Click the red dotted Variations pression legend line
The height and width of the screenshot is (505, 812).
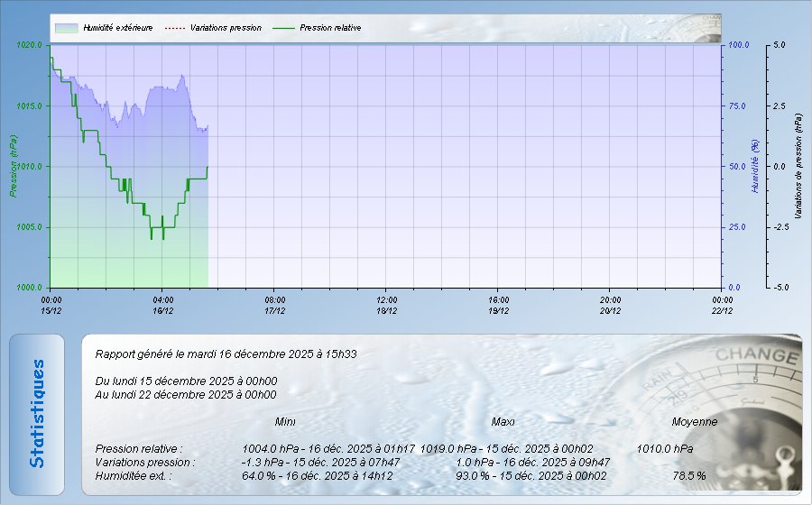point(174,28)
